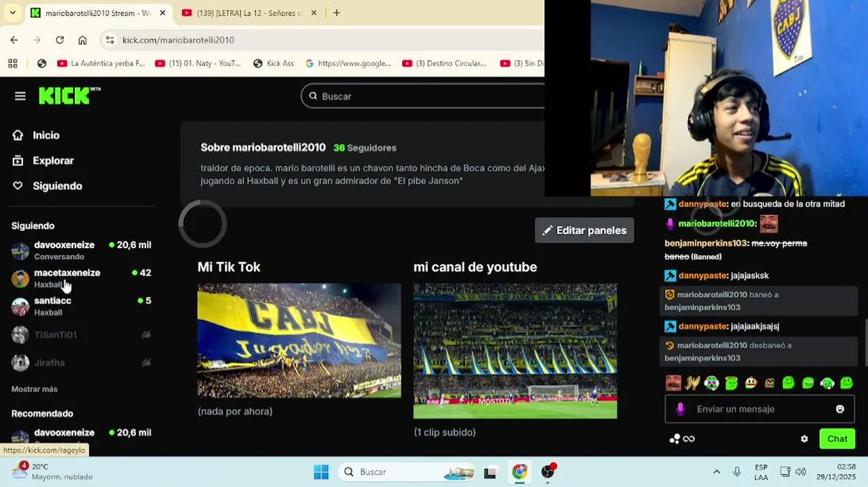Click the Windows taskbar search box

408,471
